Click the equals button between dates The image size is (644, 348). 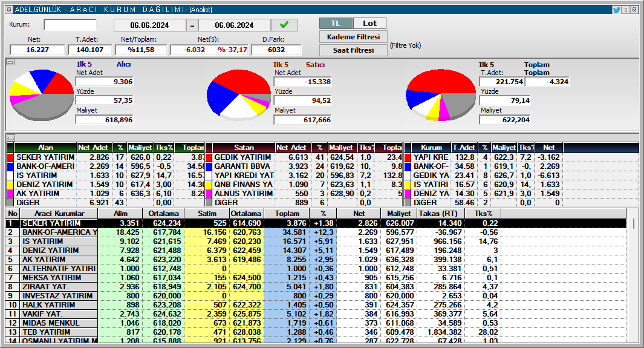192,25
